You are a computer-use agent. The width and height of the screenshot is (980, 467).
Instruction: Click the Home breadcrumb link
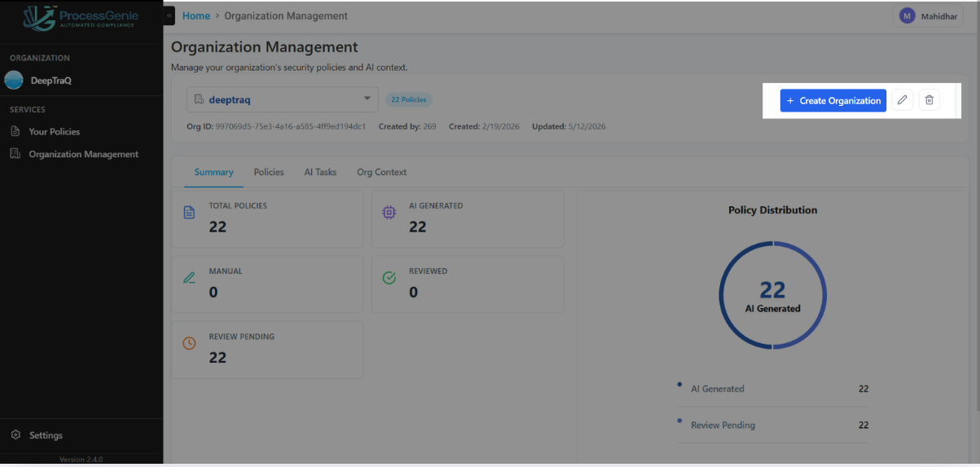(x=196, y=15)
